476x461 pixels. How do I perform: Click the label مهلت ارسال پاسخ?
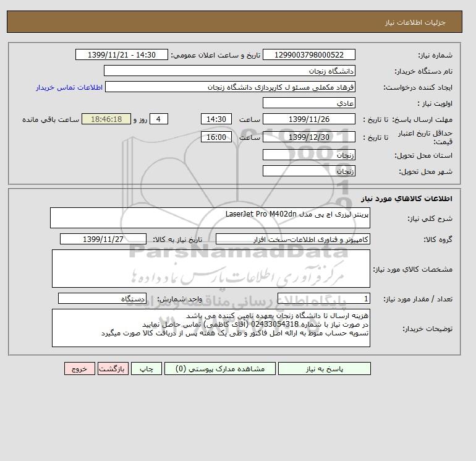422,119
